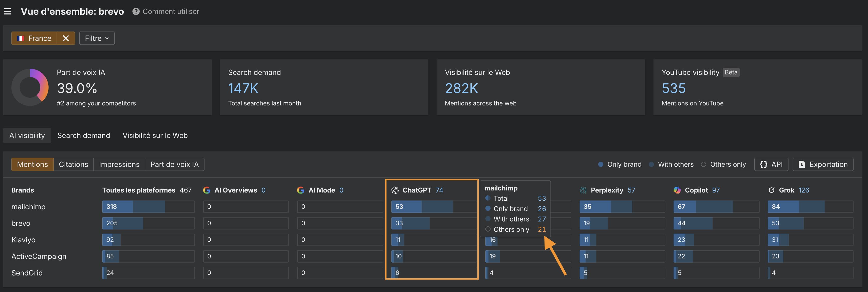Click mailchimp's 35 Perplexity bar
The height and width of the screenshot is (292, 868).
[622, 207]
